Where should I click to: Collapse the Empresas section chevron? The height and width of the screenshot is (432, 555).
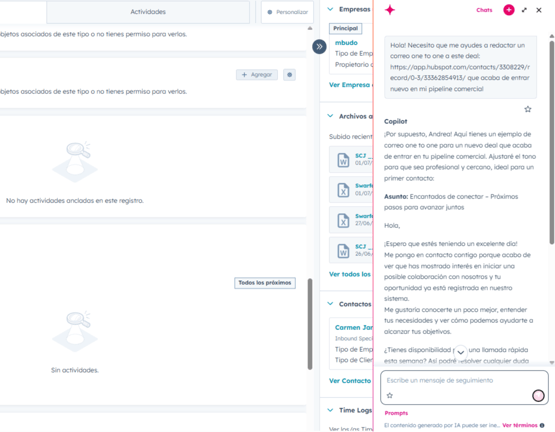pyautogui.click(x=330, y=9)
